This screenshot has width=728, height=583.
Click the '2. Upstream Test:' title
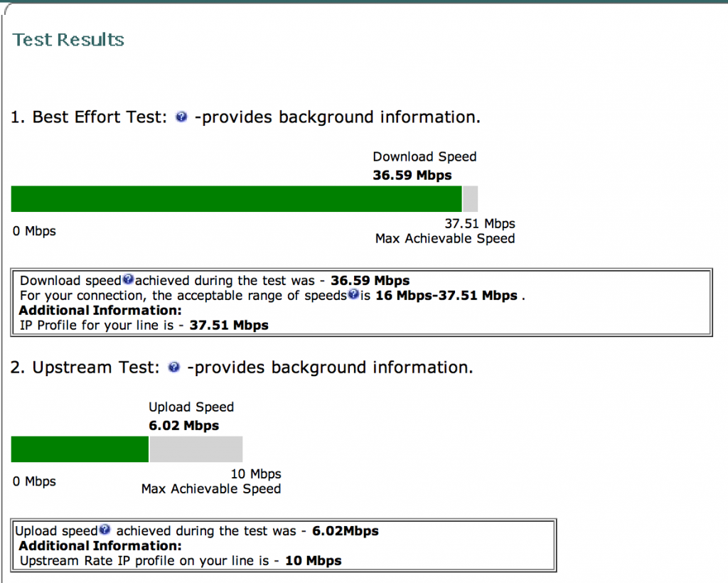click(x=85, y=368)
